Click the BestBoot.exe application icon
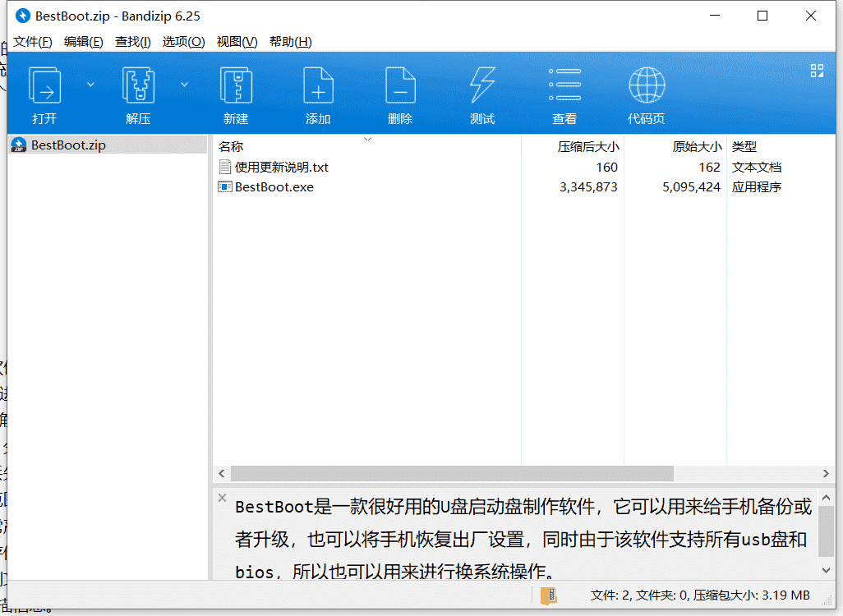 (x=225, y=187)
